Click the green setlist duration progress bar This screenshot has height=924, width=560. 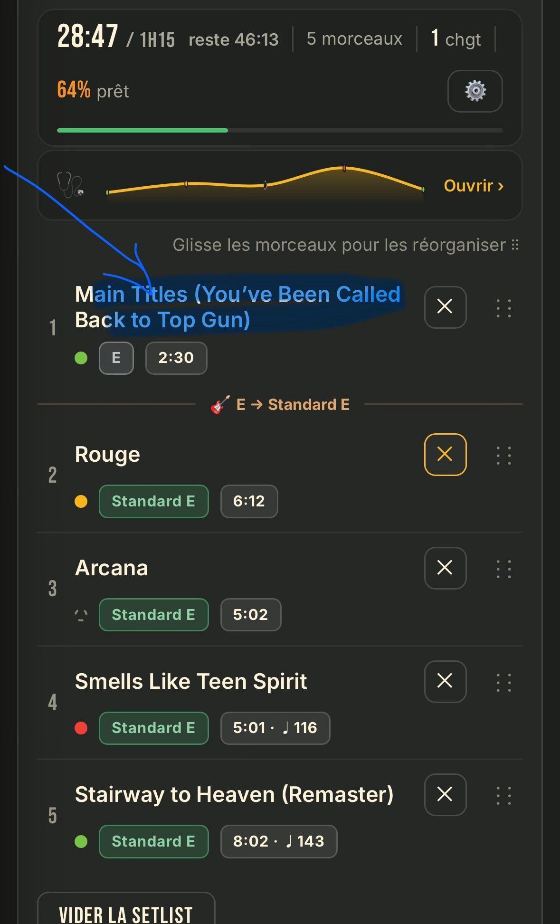point(142,130)
